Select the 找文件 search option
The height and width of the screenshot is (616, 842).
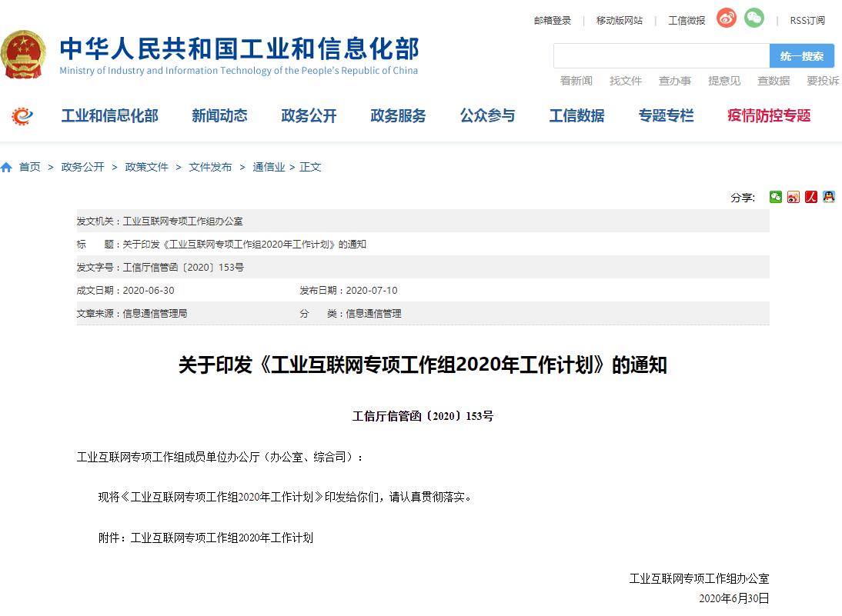pyautogui.click(x=626, y=81)
